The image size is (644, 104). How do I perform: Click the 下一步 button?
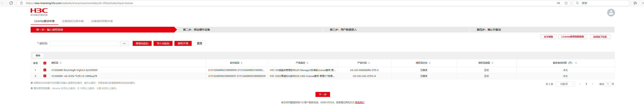323,94
